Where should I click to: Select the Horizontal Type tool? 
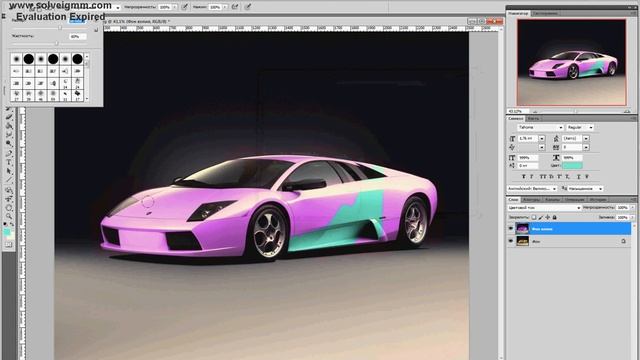(9, 162)
